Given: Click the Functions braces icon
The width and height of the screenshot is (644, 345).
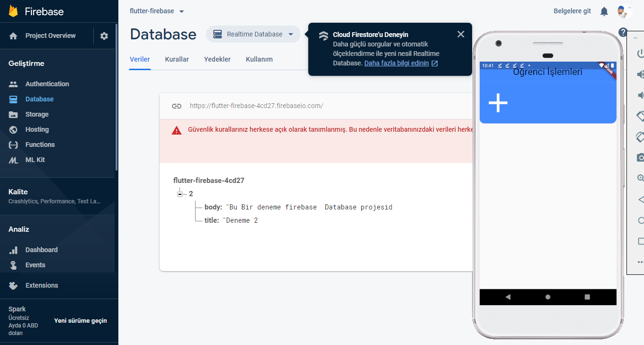Looking at the screenshot, I should [13, 145].
